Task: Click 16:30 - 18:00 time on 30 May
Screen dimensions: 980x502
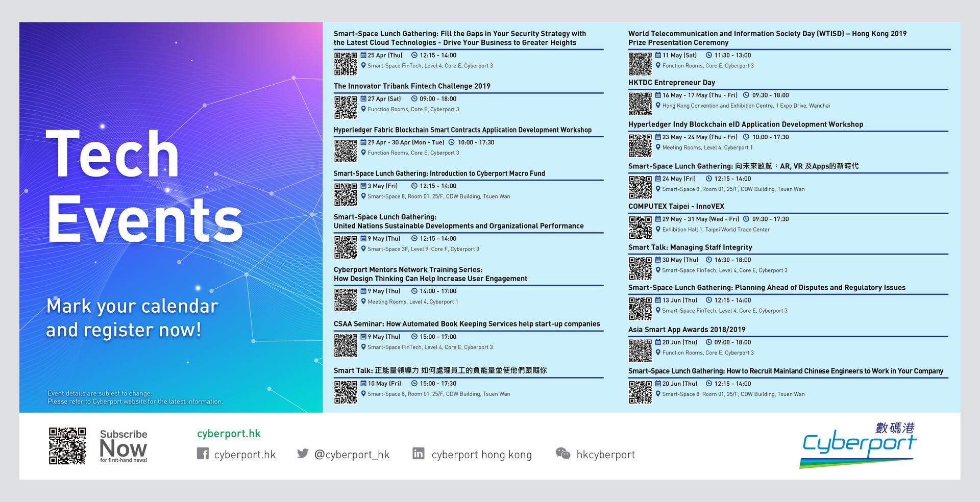Action: tap(732, 260)
